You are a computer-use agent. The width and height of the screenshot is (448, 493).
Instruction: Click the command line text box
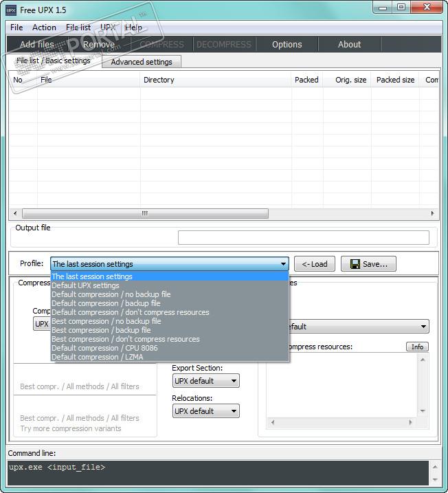218,473
